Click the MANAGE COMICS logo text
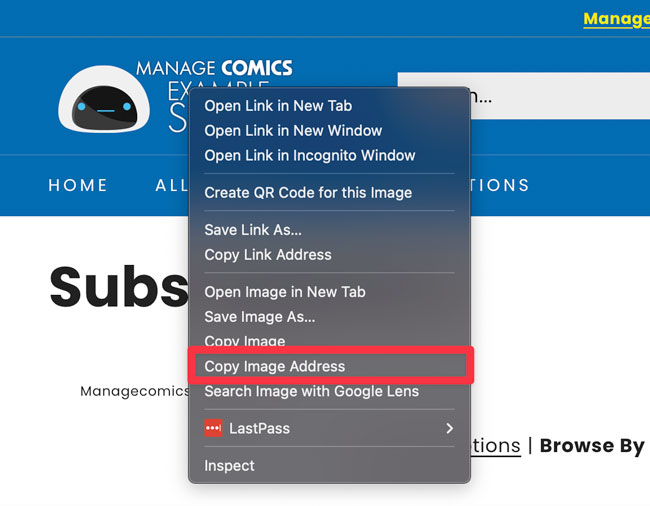 pos(214,68)
